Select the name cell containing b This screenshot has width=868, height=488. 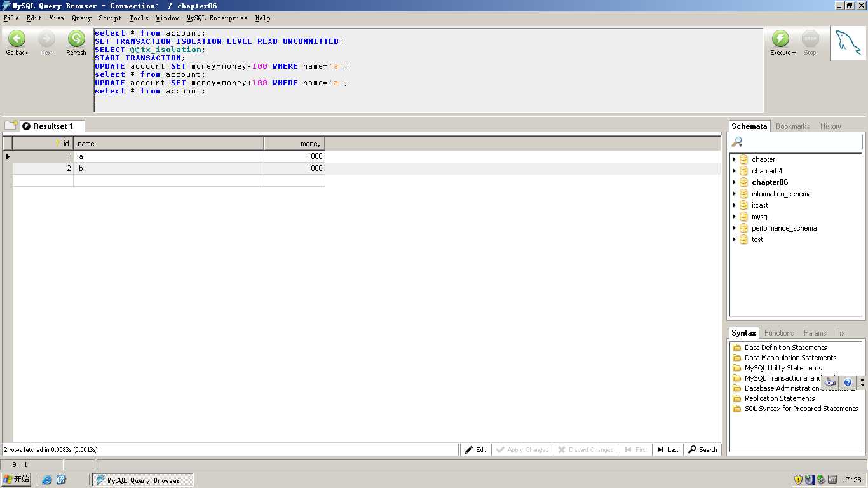(169, 168)
